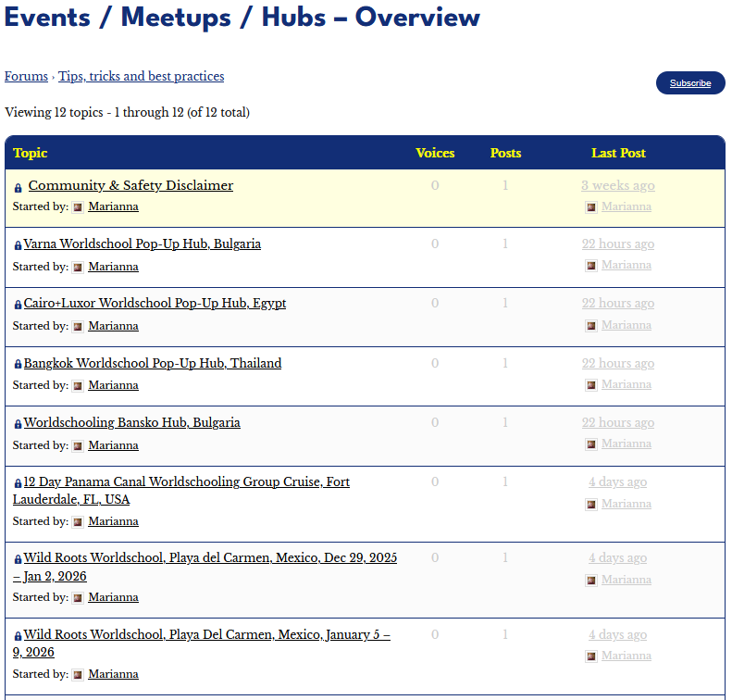The height and width of the screenshot is (700, 732).
Task: Click Marianna starter avatar in Wild Roots Dec 29 row
Action: coord(78,598)
